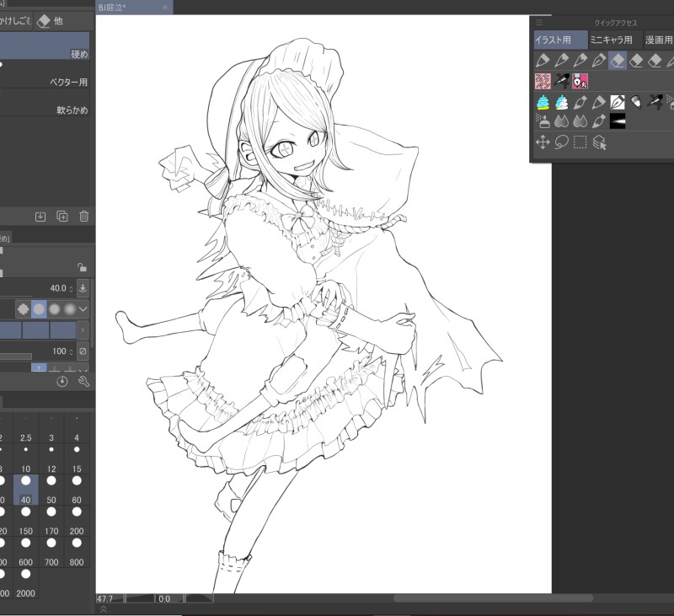This screenshot has height=616, width=674.
Task: Switch to the ミニキャラ用 quick access tab
Action: (x=615, y=40)
